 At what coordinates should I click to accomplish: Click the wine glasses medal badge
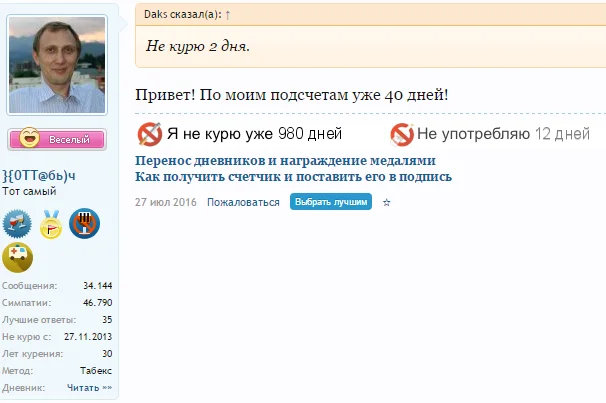point(17,223)
